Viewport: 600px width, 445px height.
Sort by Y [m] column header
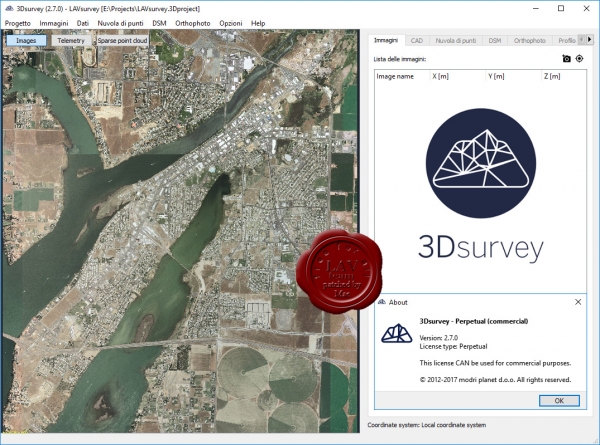pos(513,76)
